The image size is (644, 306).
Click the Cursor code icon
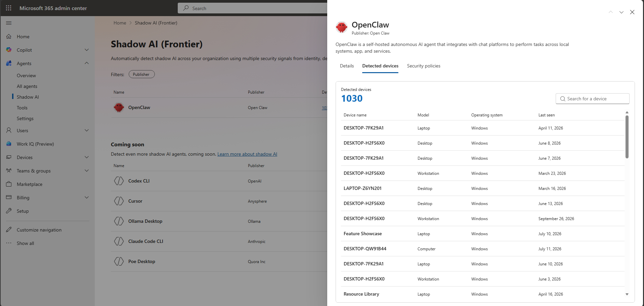(x=119, y=201)
